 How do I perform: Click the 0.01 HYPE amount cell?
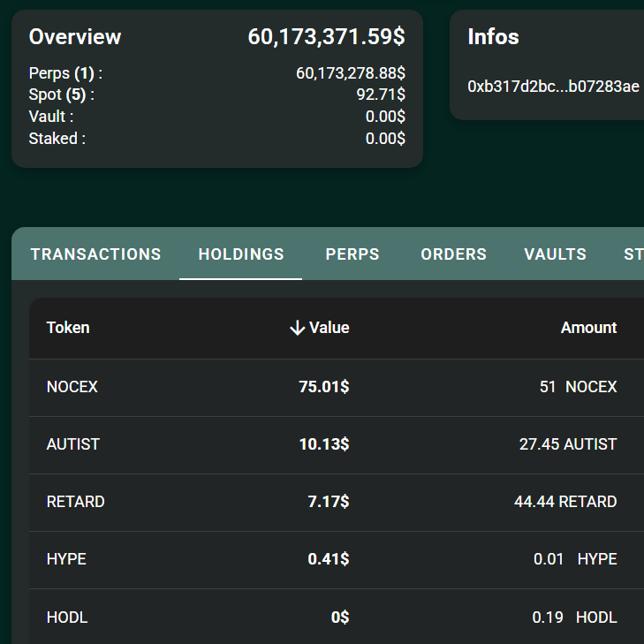click(575, 559)
